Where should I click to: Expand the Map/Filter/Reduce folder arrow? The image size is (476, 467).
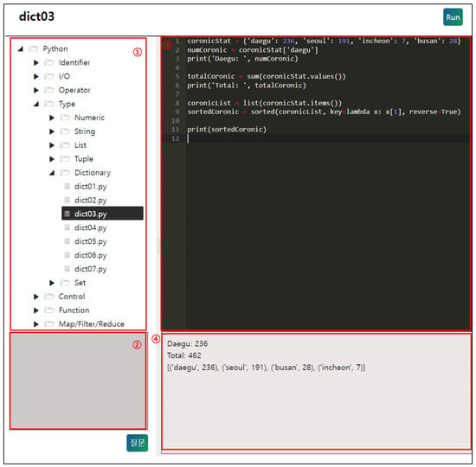click(x=36, y=324)
